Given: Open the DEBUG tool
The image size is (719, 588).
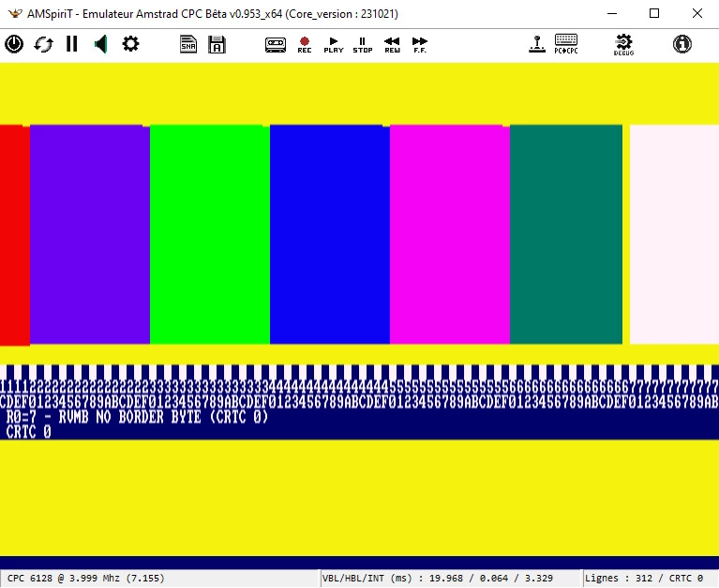Looking at the screenshot, I should click(x=623, y=44).
